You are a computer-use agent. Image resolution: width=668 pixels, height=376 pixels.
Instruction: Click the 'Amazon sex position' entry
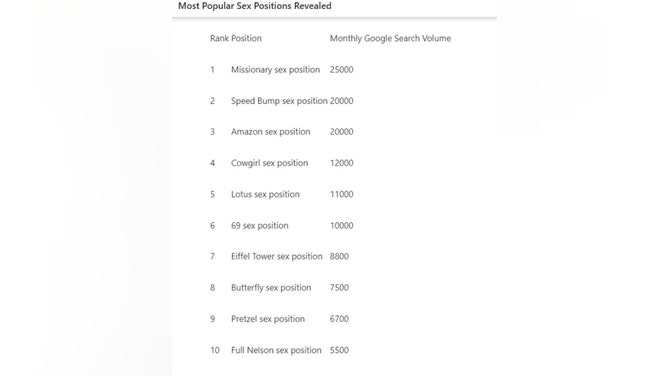click(271, 132)
